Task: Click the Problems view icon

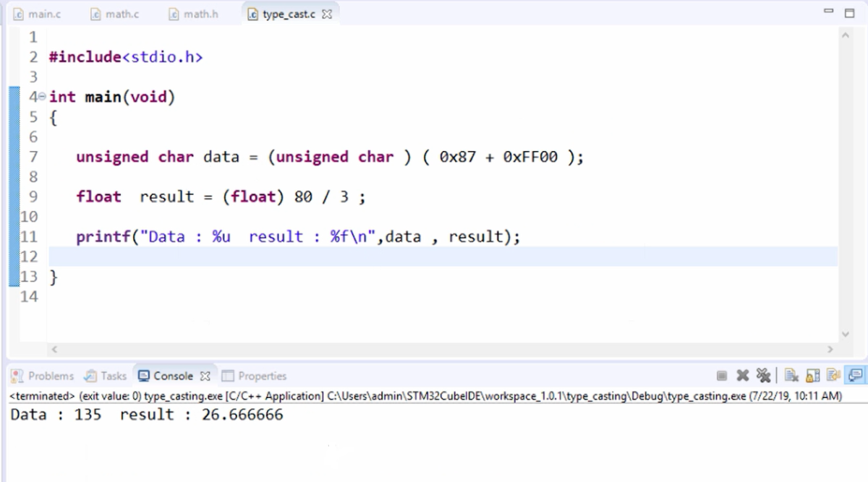Action: tap(16, 375)
